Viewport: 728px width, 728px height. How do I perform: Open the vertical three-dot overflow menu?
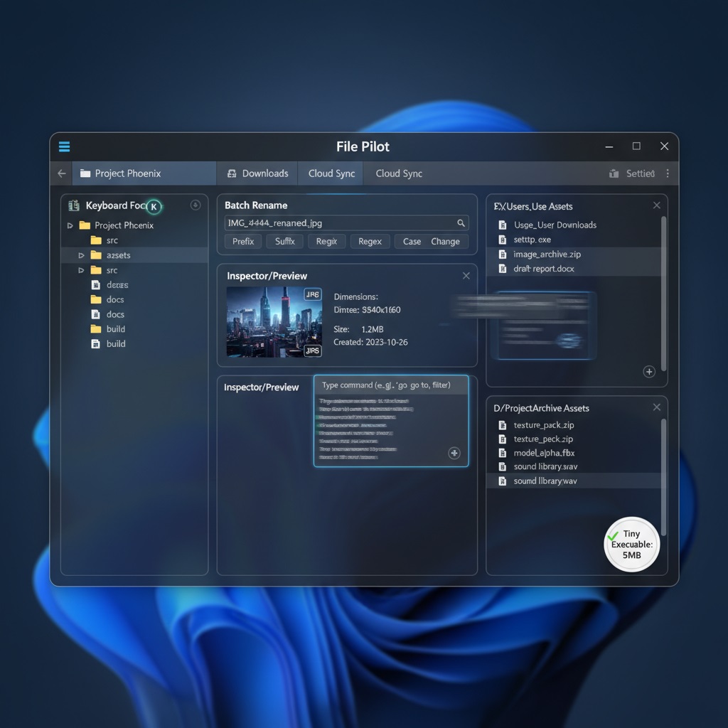point(668,173)
